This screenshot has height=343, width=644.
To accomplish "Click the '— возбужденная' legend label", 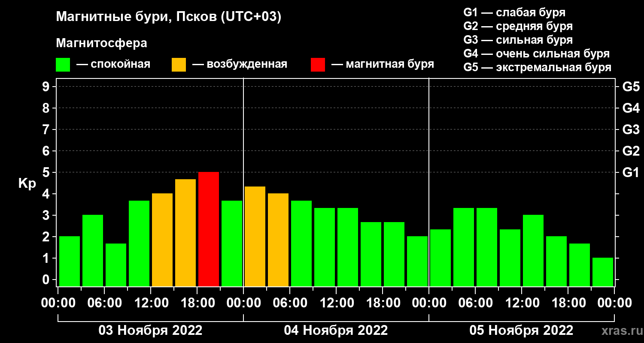I will coord(240,64).
